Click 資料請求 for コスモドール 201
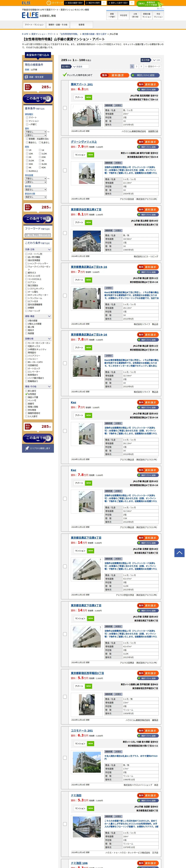This screenshot has height=868, width=186. [x=148, y=731]
